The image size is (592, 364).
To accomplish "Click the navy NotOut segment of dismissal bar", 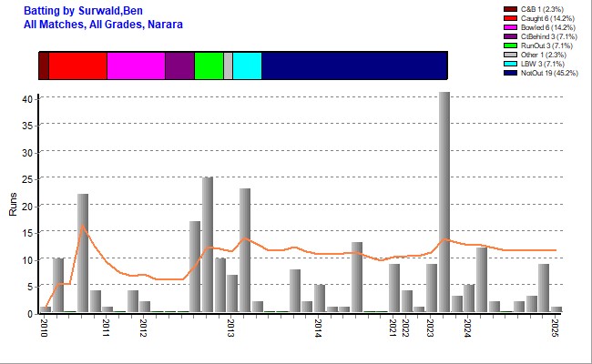I will pyautogui.click(x=353, y=66).
